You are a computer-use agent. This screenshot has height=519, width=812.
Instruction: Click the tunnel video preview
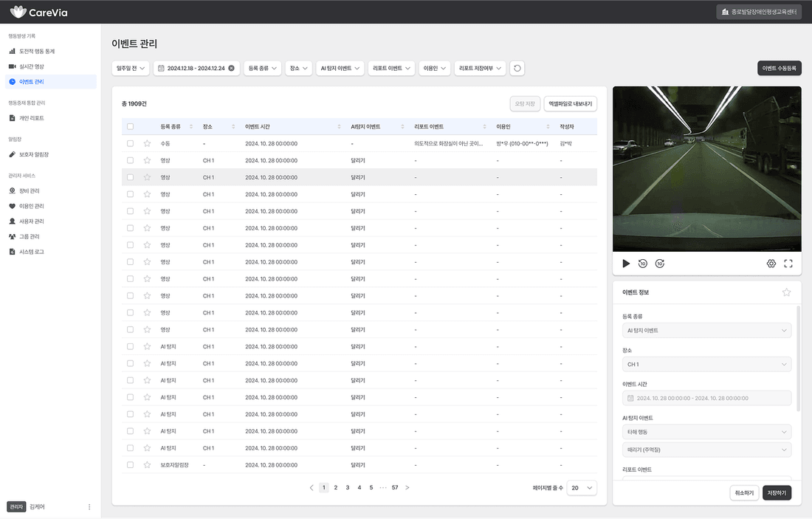point(707,169)
